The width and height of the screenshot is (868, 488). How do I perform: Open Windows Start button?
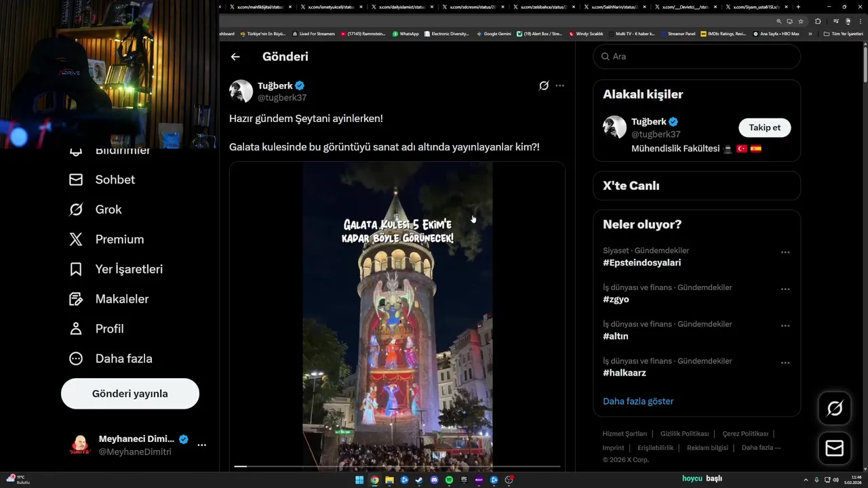coord(359,480)
